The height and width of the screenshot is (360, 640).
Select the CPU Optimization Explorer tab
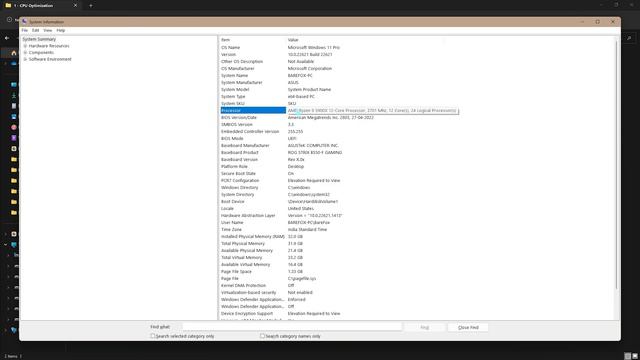tap(41, 6)
